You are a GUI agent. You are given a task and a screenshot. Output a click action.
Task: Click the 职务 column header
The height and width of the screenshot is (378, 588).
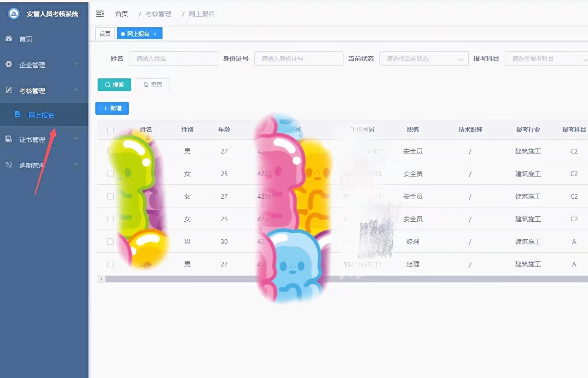point(413,130)
